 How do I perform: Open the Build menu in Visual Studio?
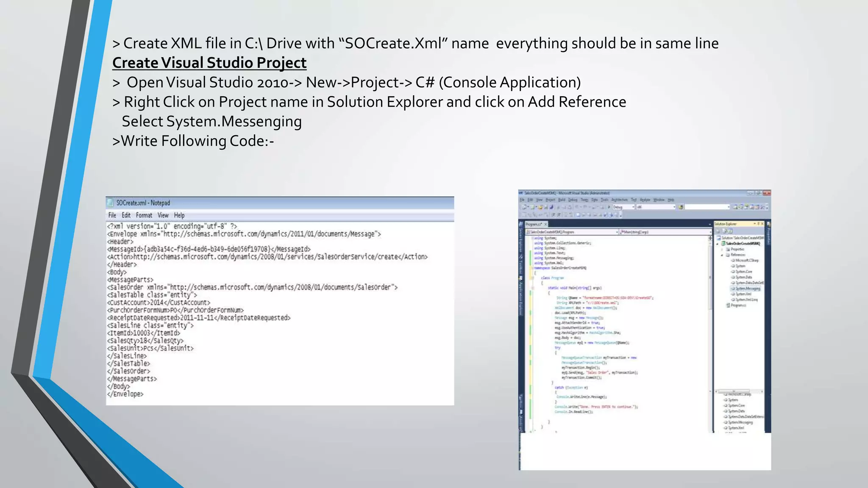(562, 200)
